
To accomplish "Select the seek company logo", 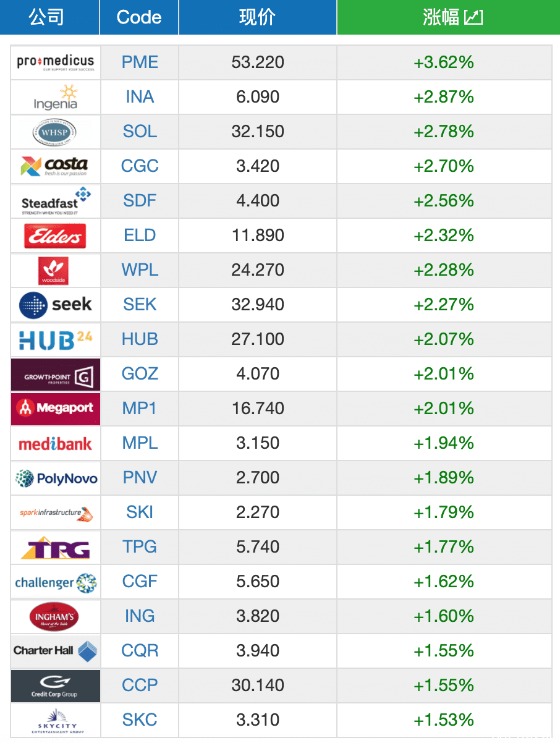I will pos(56,305).
